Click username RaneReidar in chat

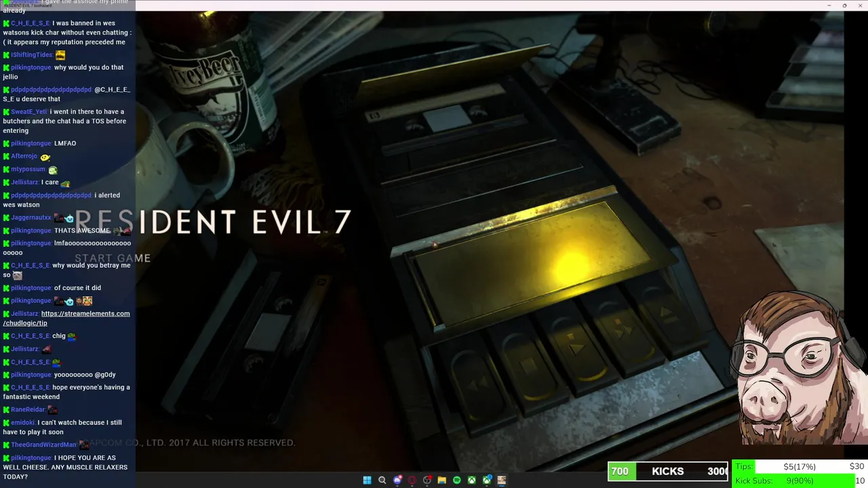28,409
